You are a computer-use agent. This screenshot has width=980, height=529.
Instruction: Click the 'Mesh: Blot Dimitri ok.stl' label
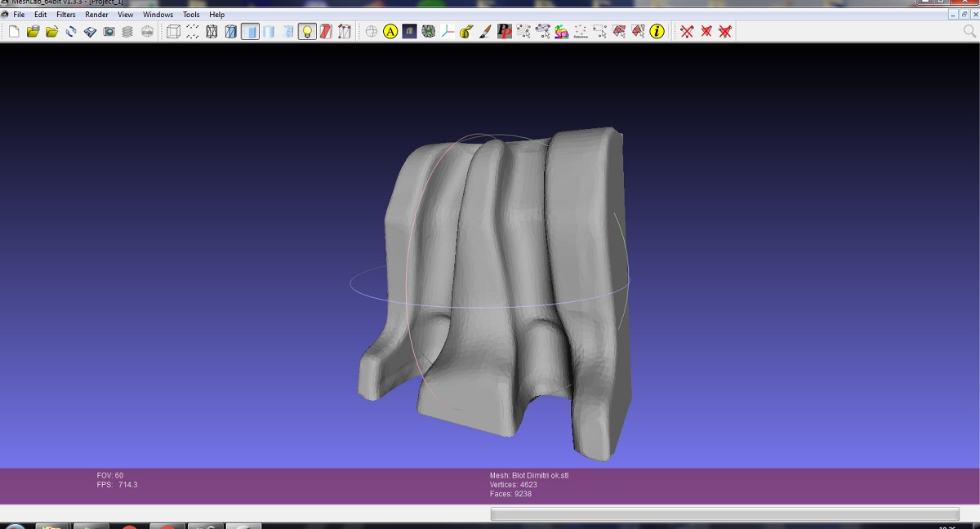(x=529, y=475)
